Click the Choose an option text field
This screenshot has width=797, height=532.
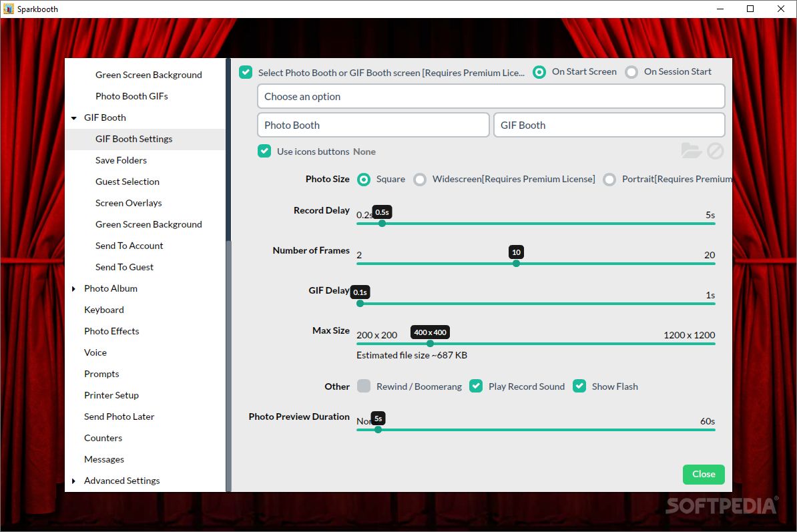click(491, 96)
